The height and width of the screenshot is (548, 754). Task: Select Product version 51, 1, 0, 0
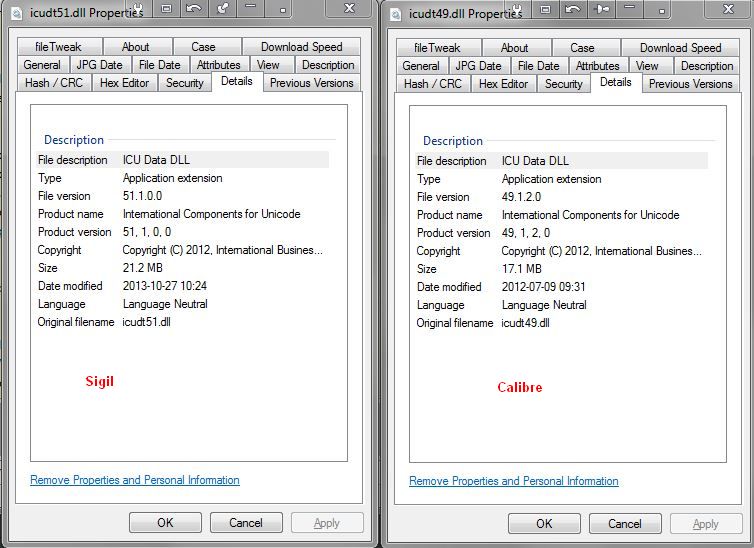147,232
